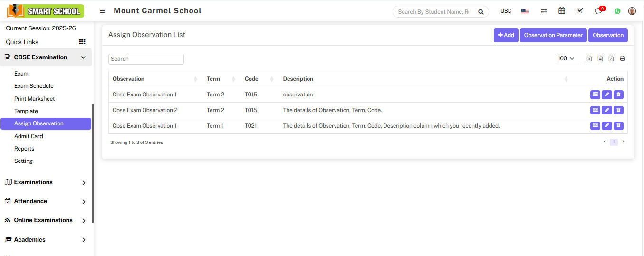Click the table Search input field
This screenshot has width=644, height=256.
point(146,59)
